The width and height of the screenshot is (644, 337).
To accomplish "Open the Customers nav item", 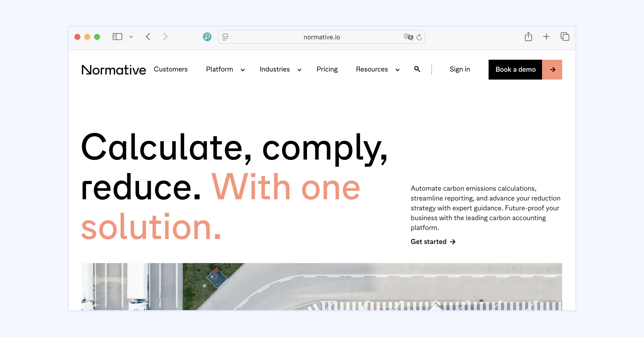I will pos(171,69).
